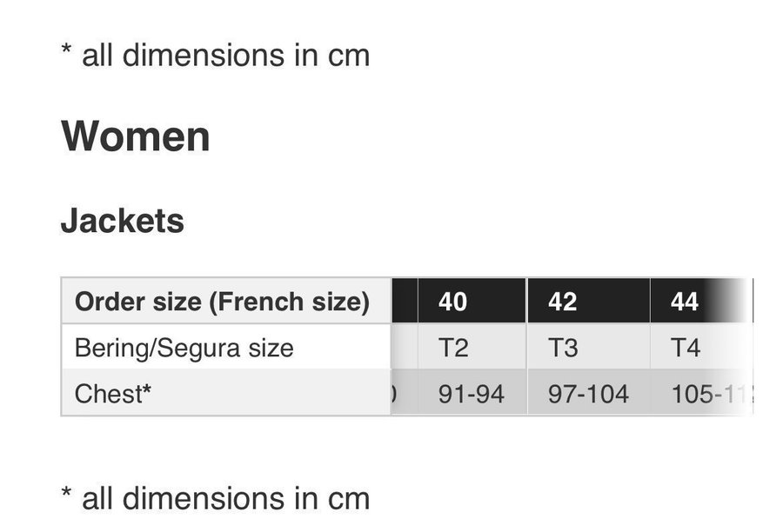Select the Bering/Segura size row label

tap(226, 347)
